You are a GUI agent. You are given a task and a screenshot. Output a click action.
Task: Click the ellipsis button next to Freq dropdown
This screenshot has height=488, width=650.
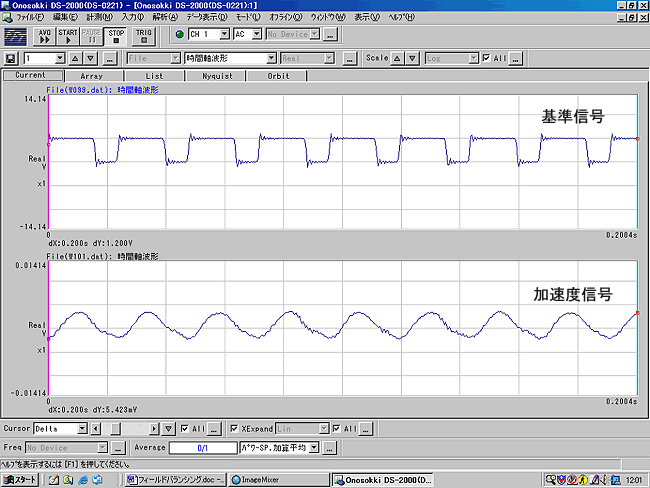pos(118,448)
